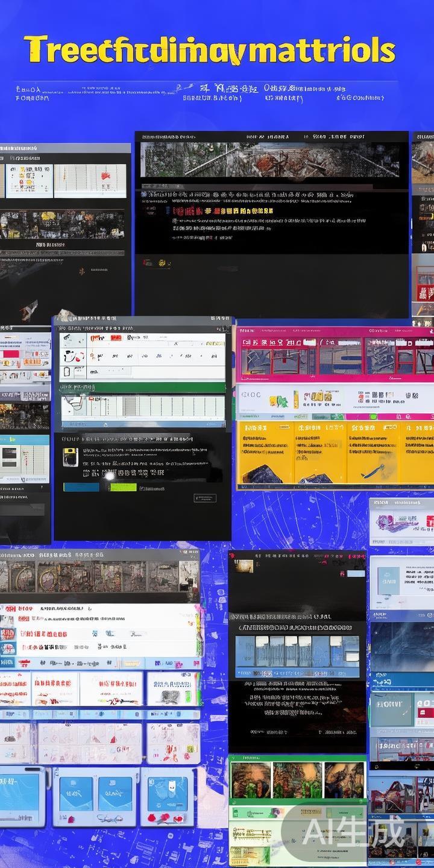
Task: Click the yellow Treechfitdimaymattriols title
Action: 210,51
